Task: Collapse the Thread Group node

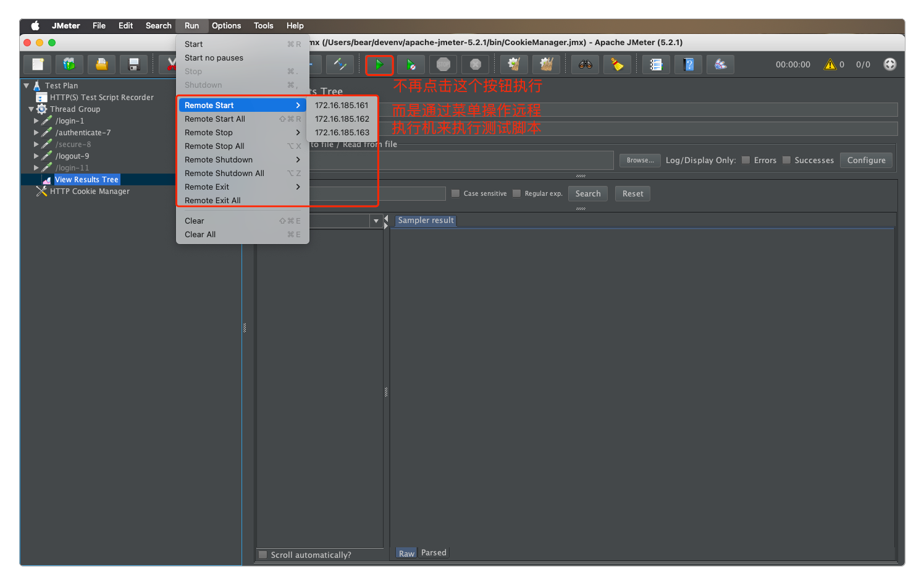Action: [x=31, y=109]
